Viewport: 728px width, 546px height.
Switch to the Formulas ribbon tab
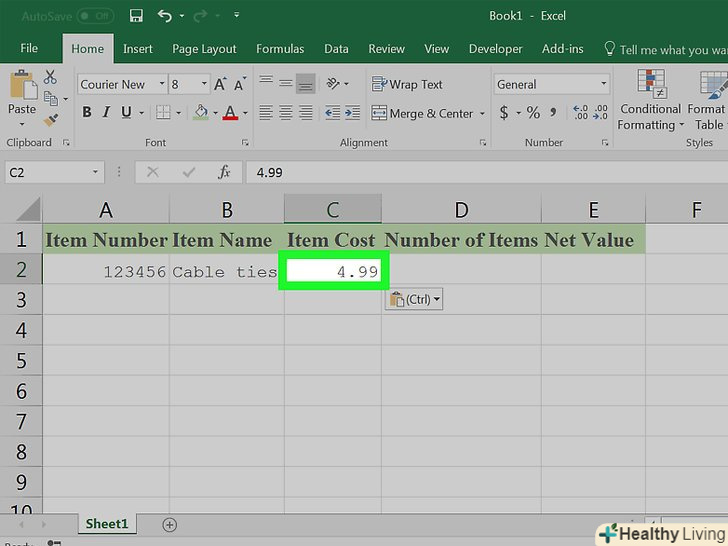[279, 49]
